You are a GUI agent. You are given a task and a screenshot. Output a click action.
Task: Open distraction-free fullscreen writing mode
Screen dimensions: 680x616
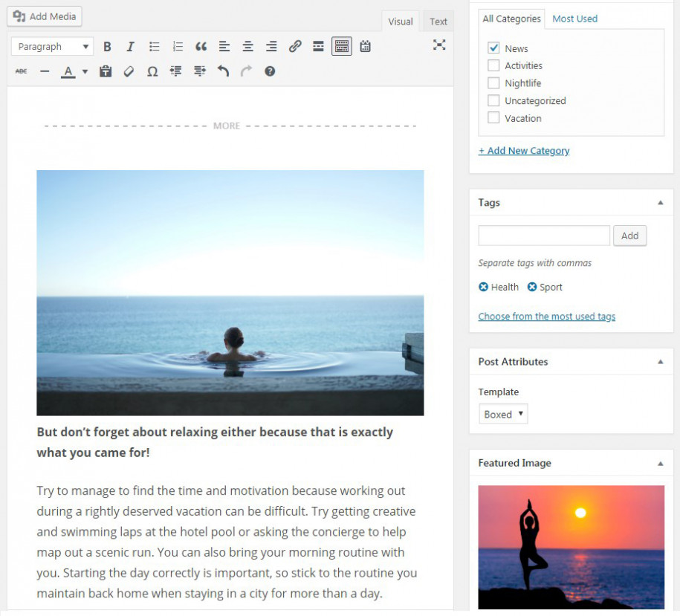click(440, 45)
